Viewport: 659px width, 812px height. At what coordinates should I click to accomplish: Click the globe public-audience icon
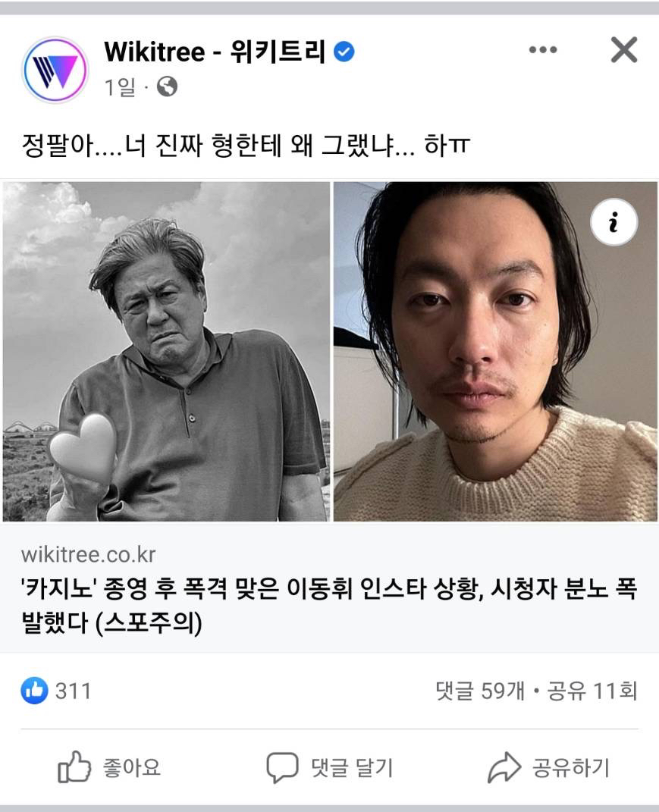(167, 86)
